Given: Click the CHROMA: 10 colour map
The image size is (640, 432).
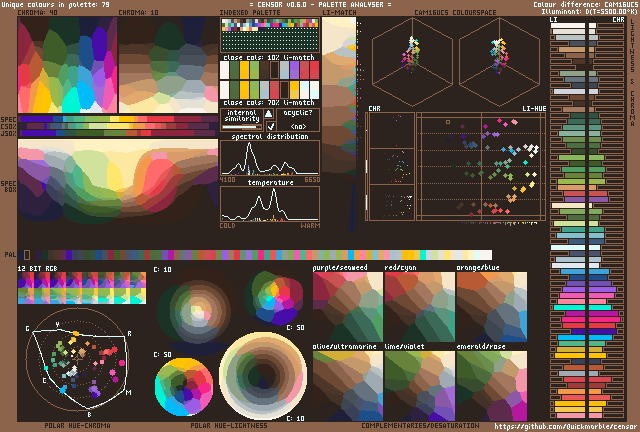Looking at the screenshot, I should (x=168, y=65).
